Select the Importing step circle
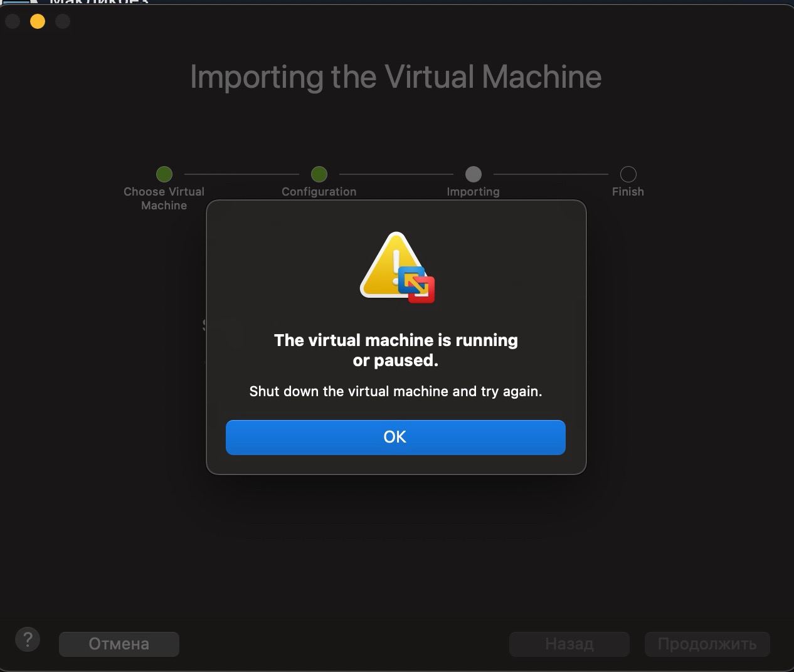Viewport: 794px width, 672px height. coord(474,174)
